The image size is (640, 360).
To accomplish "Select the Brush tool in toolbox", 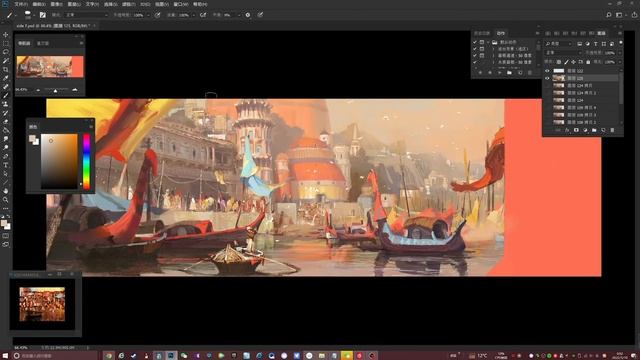I will point(6,96).
